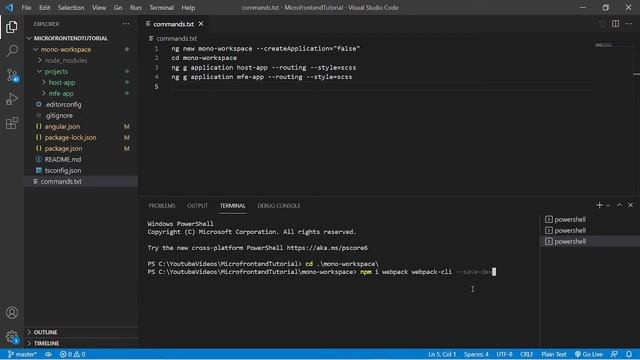Close the commands.txt editor tab
640x360 pixels.
[x=201, y=24]
